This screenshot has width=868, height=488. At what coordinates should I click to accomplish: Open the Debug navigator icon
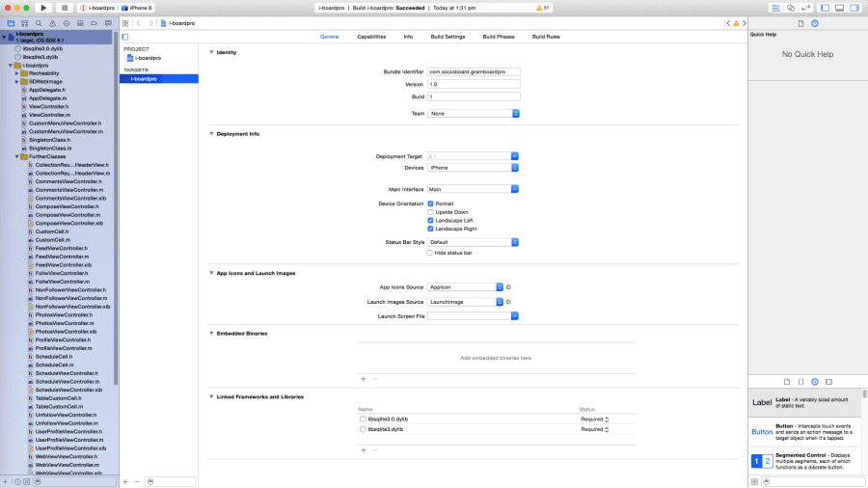point(80,23)
